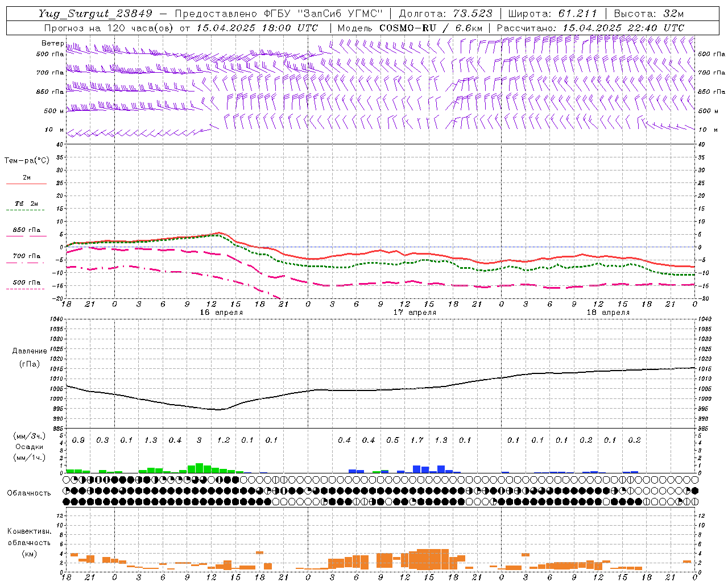This screenshot has width=728, height=582.
Task: Click the Облачность panel label
Action: (29, 493)
